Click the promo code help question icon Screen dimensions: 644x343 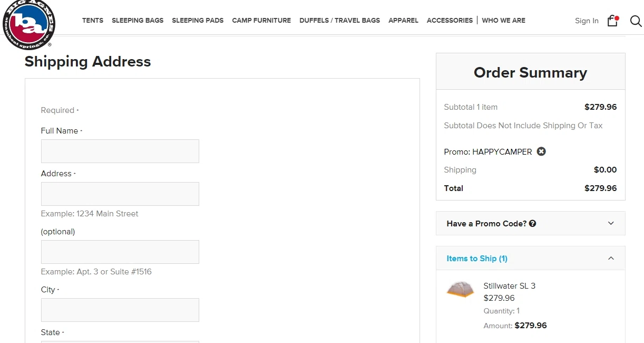pos(532,223)
